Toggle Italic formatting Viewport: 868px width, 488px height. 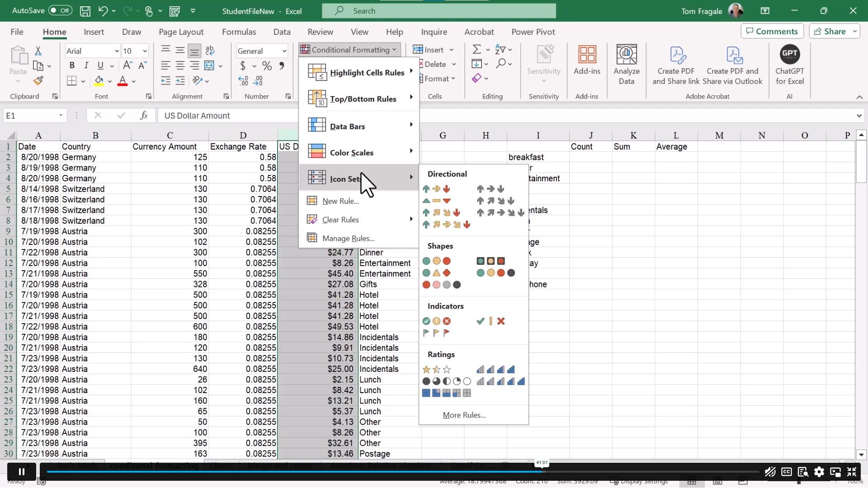click(86, 66)
